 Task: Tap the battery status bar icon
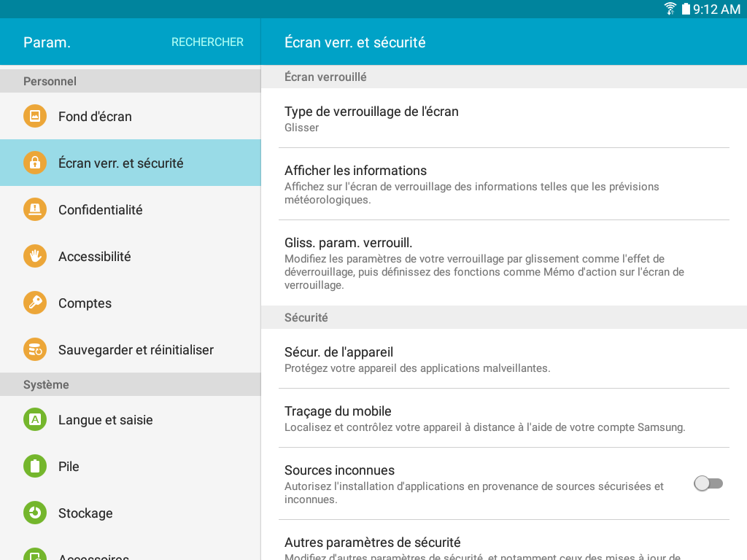(686, 9)
